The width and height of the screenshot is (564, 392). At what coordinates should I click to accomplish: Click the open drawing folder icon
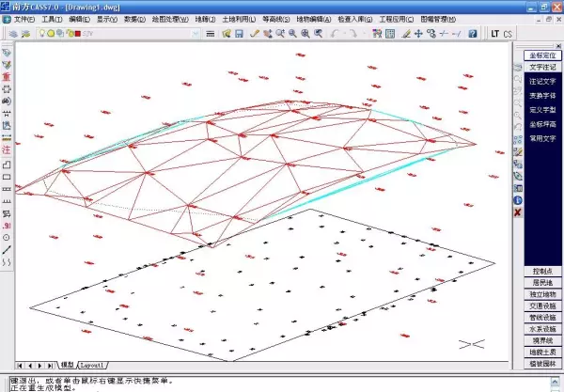coord(227,34)
